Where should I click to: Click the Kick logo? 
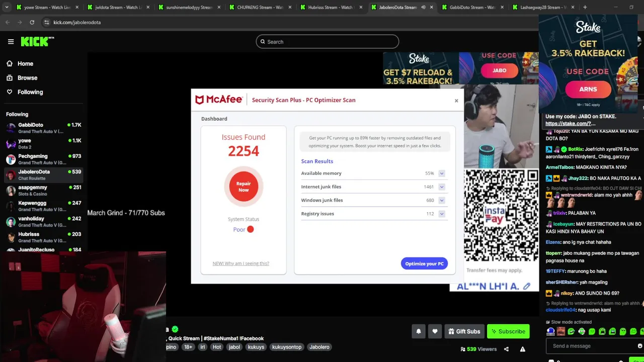point(37,41)
